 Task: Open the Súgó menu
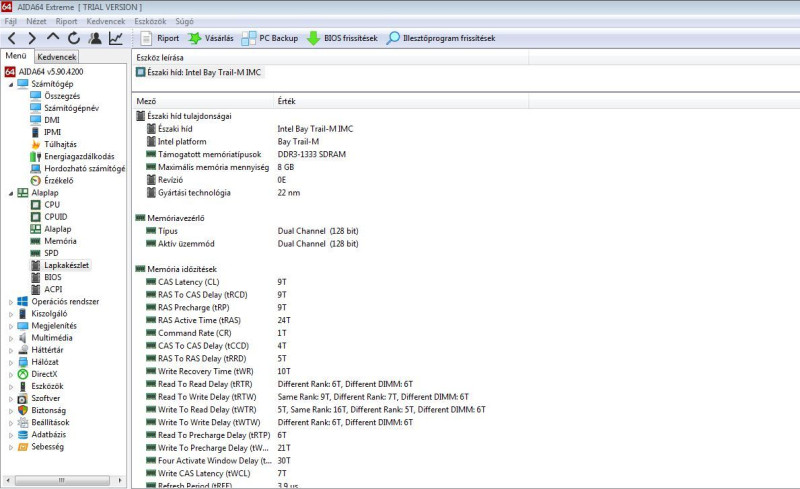(x=184, y=21)
